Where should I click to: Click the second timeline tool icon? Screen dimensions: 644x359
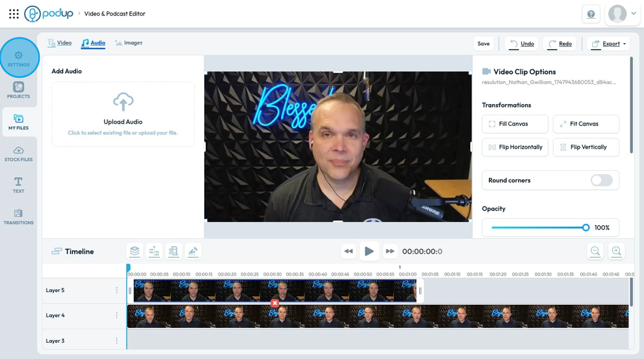tap(154, 251)
